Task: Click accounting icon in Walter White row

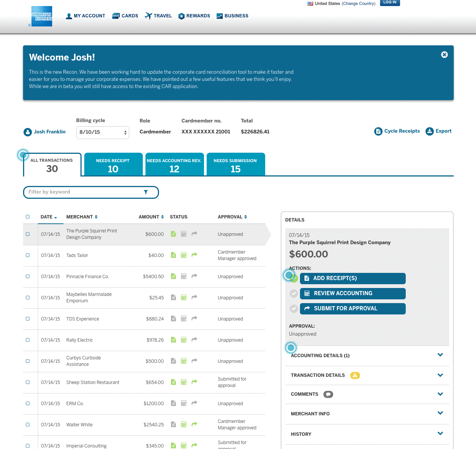Action: tap(184, 424)
